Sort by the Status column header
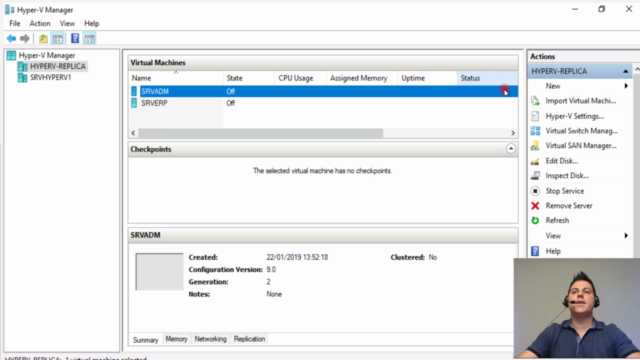The width and height of the screenshot is (640, 360). click(487, 78)
